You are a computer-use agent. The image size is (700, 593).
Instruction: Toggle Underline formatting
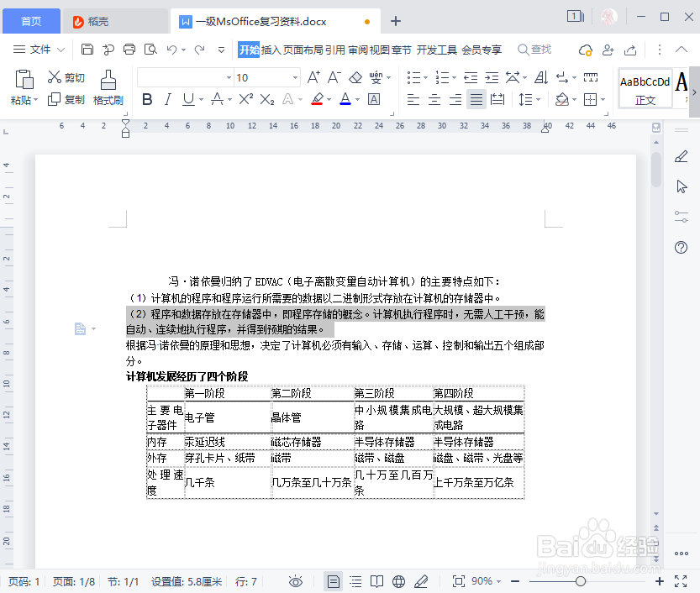[x=189, y=99]
